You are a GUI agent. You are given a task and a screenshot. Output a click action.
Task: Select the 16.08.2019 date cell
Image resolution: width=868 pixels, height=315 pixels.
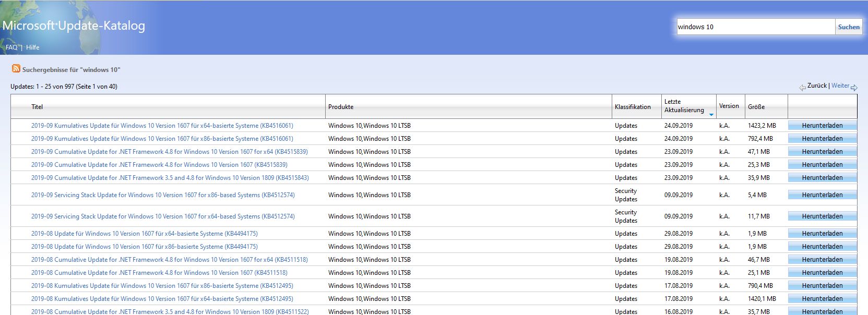[x=679, y=312]
